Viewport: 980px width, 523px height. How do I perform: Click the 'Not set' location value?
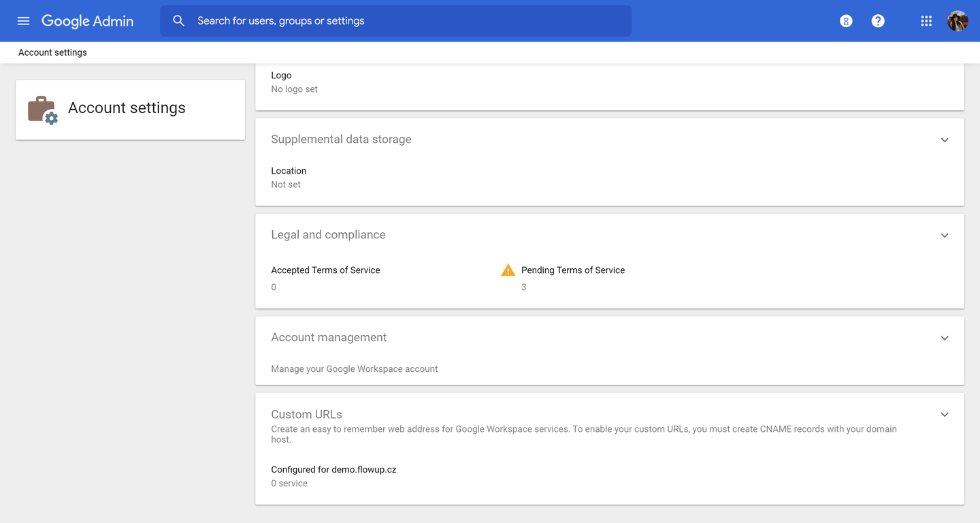[x=286, y=185]
